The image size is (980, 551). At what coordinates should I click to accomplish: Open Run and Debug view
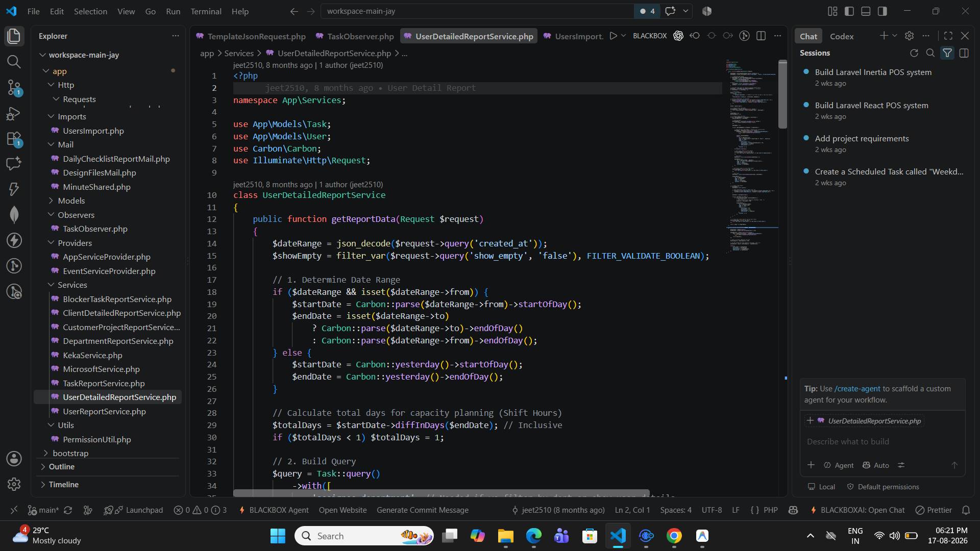pos(14,113)
